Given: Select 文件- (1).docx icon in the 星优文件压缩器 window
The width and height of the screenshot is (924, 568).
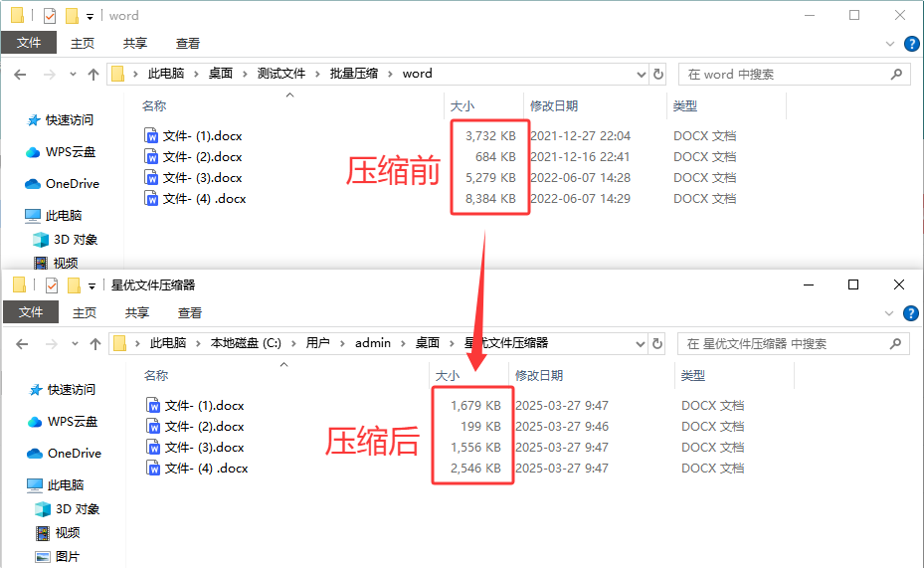Looking at the screenshot, I should 153,406.
